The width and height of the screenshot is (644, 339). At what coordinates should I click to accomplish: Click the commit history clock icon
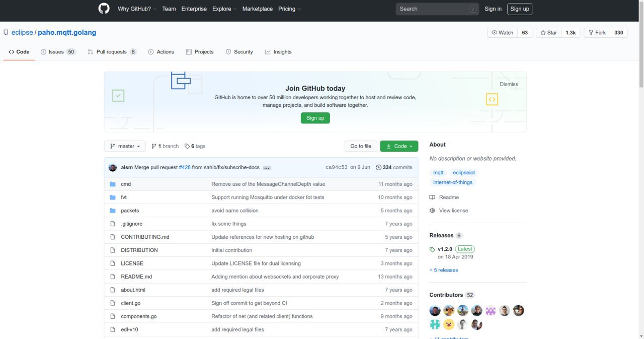tap(378, 167)
